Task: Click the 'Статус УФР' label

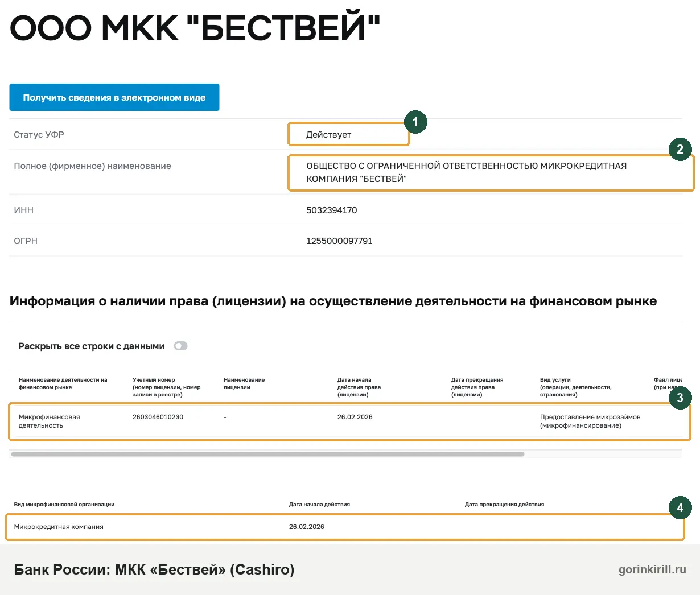Action: click(x=39, y=135)
